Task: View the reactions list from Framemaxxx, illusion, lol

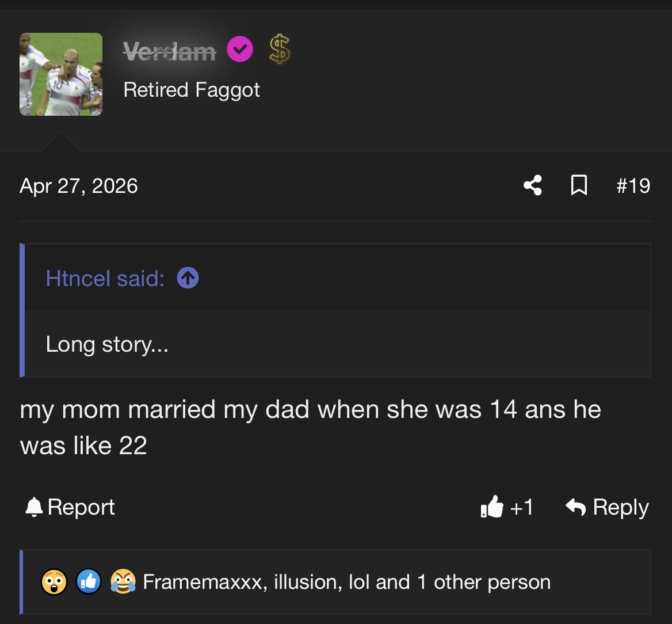Action: (x=346, y=582)
